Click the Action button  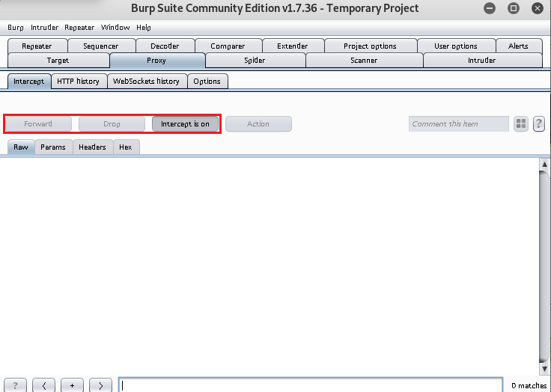pyautogui.click(x=258, y=124)
